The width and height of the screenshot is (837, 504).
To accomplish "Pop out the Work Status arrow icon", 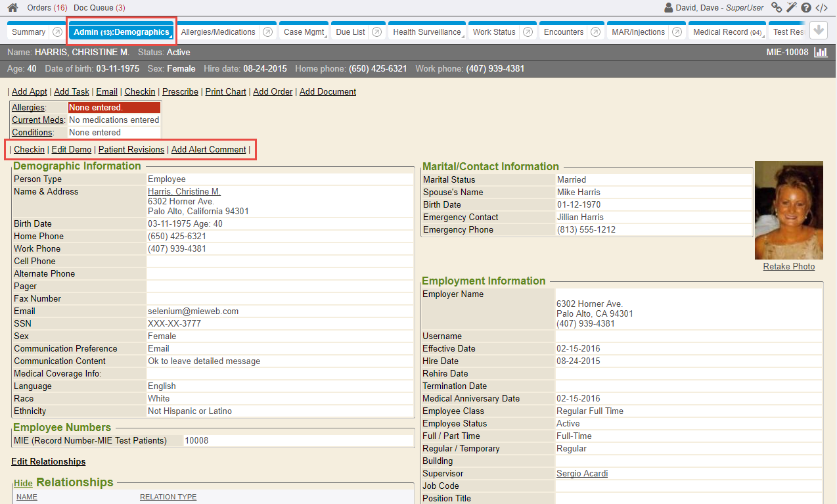I will (528, 32).
